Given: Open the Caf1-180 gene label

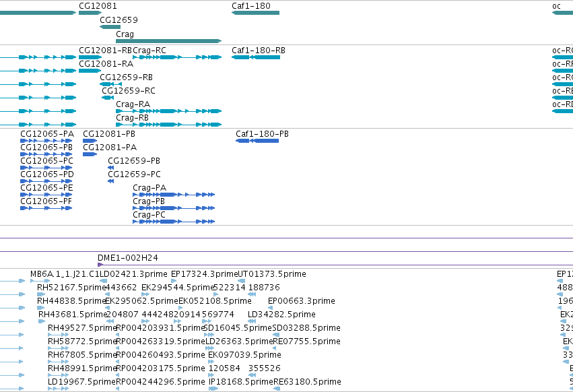Looking at the screenshot, I should (251, 6).
